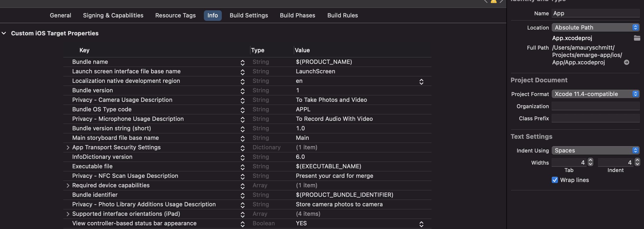Open the Indent Using Spaces dropdown

click(595, 150)
